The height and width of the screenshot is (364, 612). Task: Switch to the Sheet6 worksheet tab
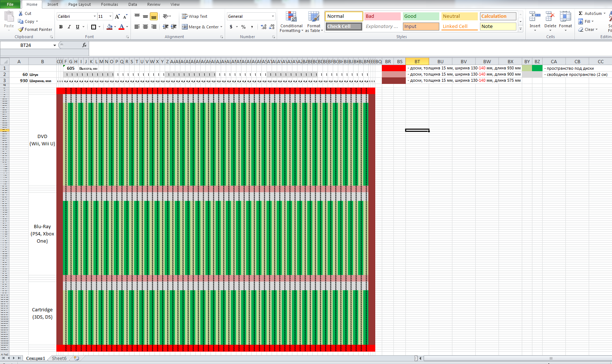tap(59, 358)
